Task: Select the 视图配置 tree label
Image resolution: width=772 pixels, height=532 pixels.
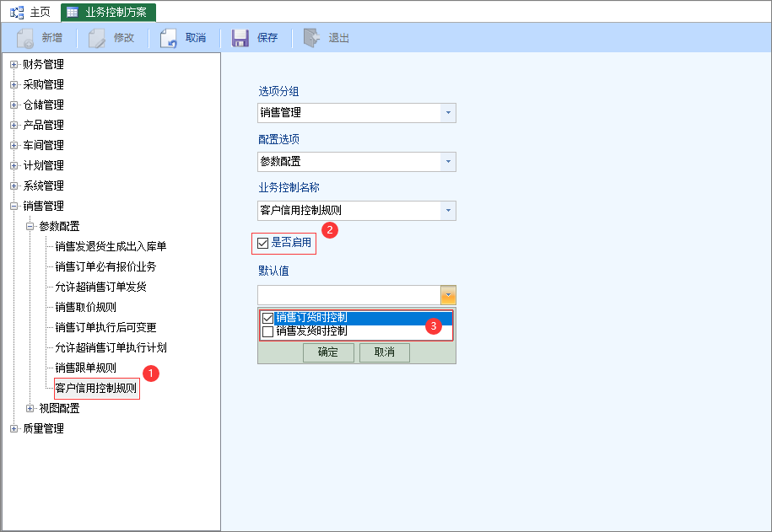Action: (59, 408)
